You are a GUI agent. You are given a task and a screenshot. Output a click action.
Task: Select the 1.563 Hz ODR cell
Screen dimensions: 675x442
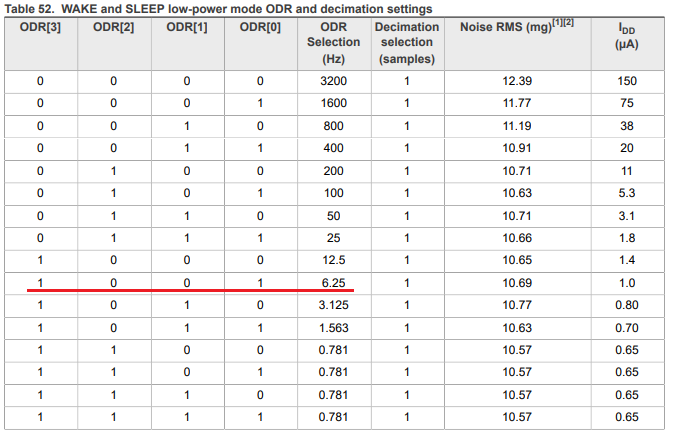click(333, 329)
